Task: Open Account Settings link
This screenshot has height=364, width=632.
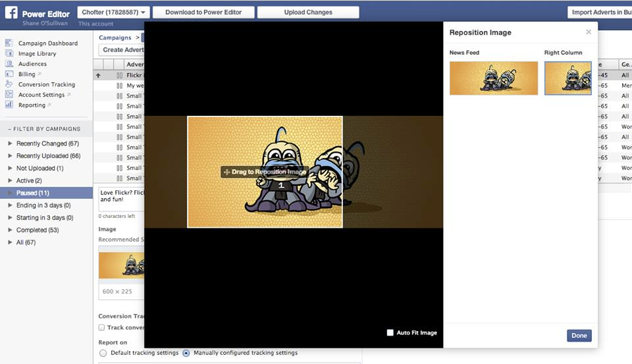Action: coord(41,95)
